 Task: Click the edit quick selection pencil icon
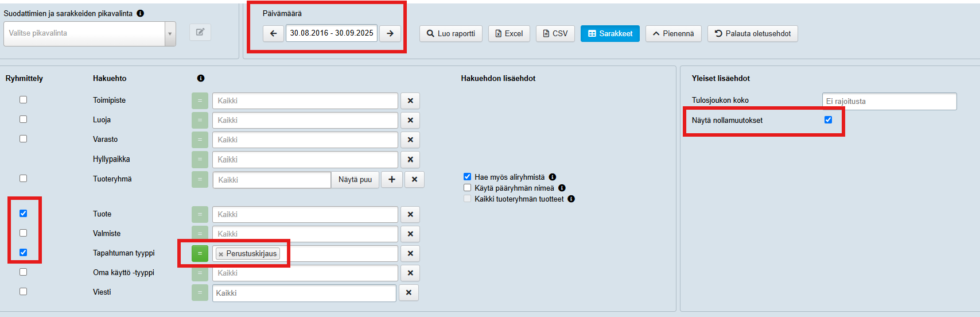click(x=200, y=32)
